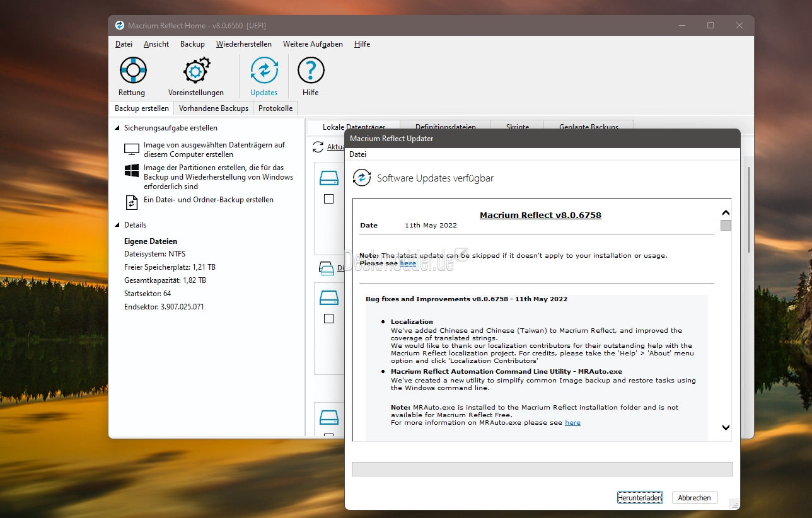
Task: Click the Abbrechen button
Action: [x=695, y=498]
